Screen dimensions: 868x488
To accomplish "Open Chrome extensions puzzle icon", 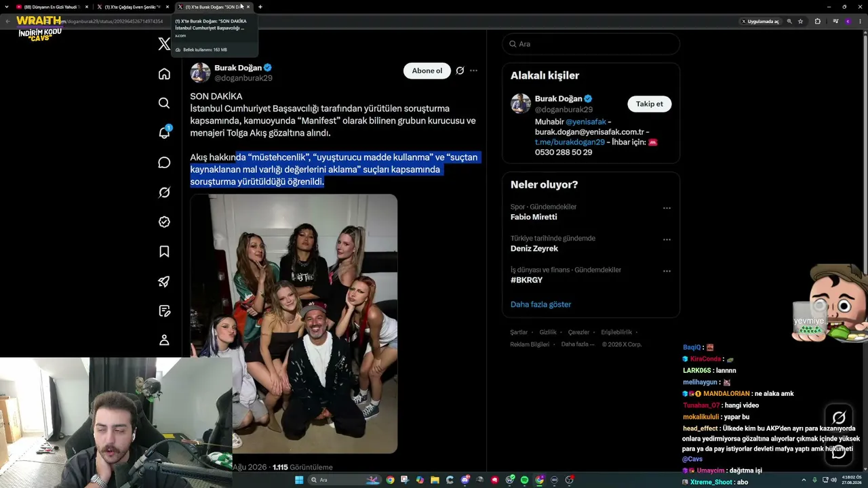I will click(818, 21).
